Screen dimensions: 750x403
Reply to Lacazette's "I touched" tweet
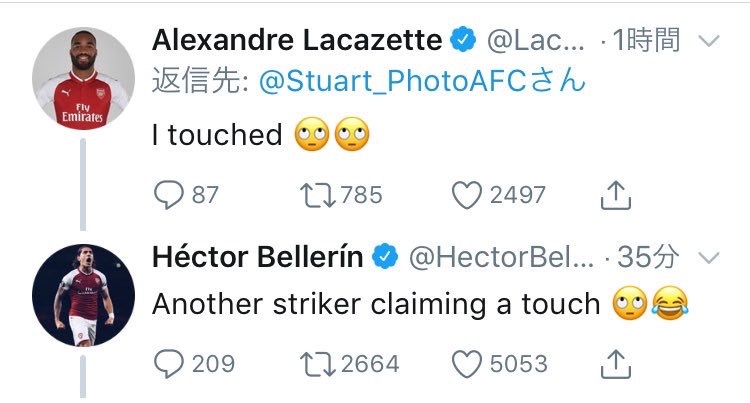pos(168,195)
